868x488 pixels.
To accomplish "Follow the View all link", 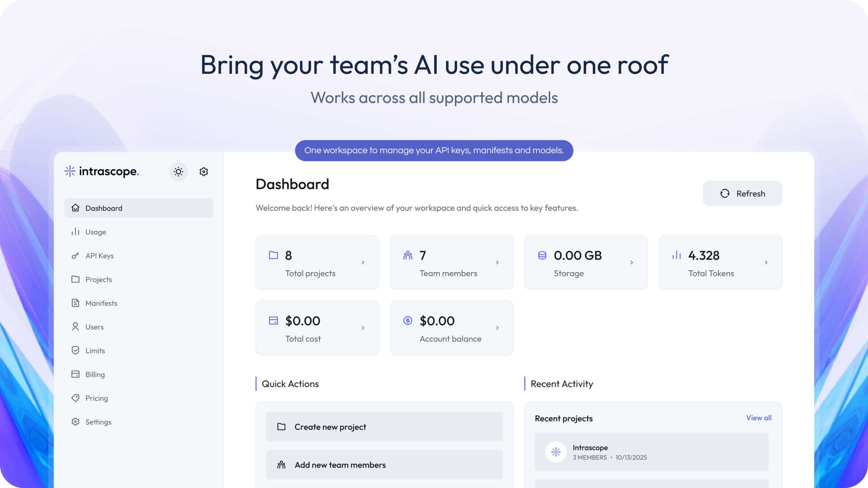I will pos(758,418).
